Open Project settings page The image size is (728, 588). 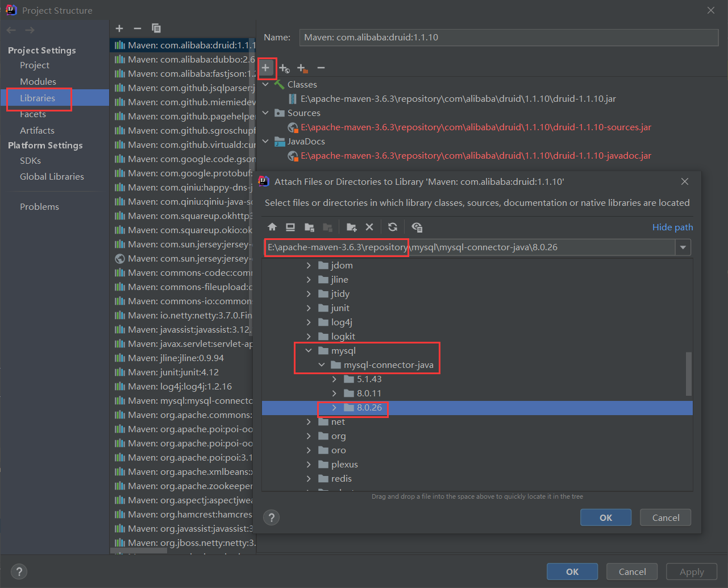pyautogui.click(x=35, y=65)
